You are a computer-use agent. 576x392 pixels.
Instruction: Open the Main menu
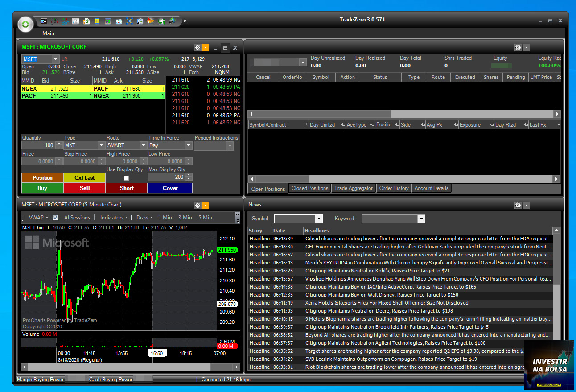48,33
